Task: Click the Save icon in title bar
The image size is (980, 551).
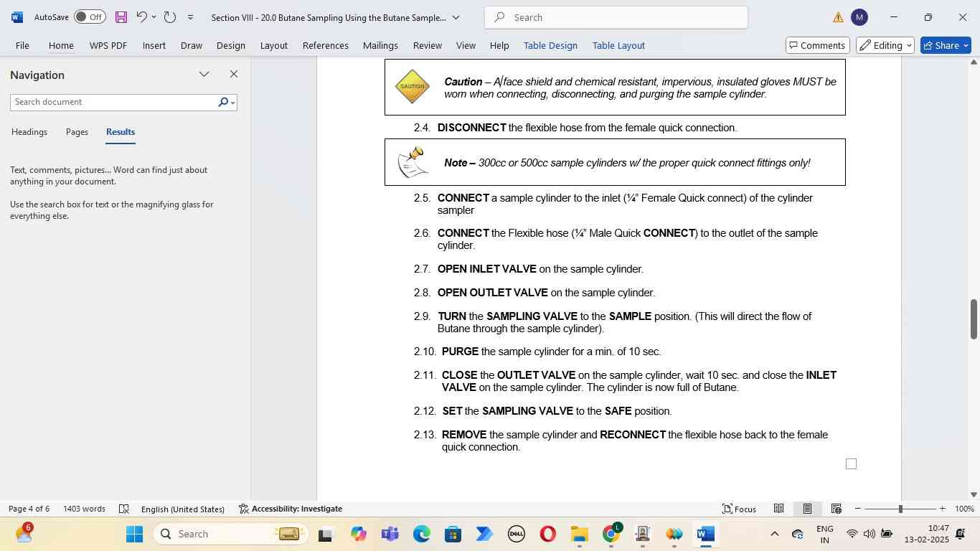Action: tap(121, 17)
